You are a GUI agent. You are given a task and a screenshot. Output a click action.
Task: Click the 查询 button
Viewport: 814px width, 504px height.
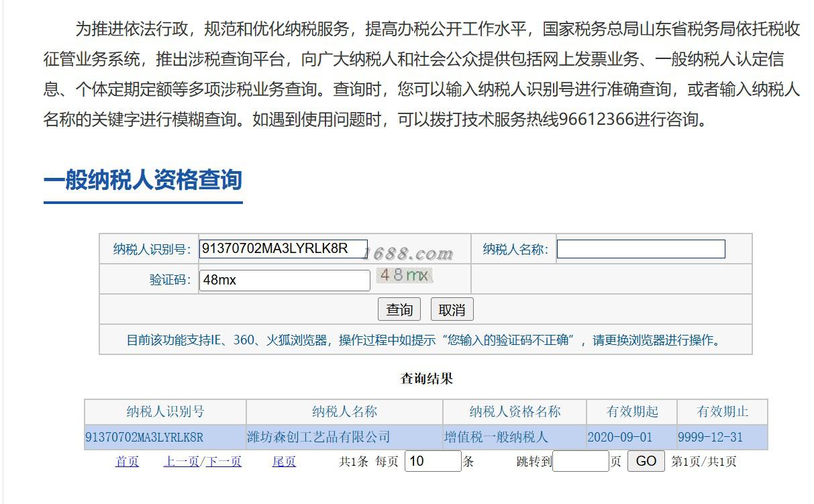click(399, 309)
